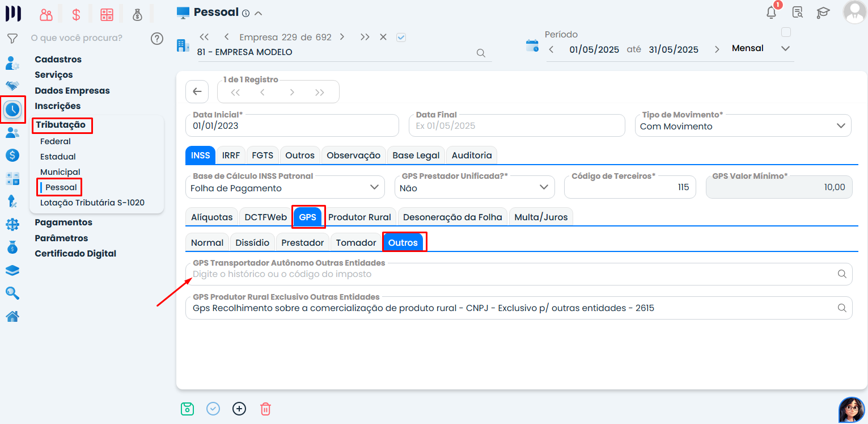Click the GPS Transportador Autônomo input field
This screenshot has height=424, width=868.
pyautogui.click(x=510, y=274)
